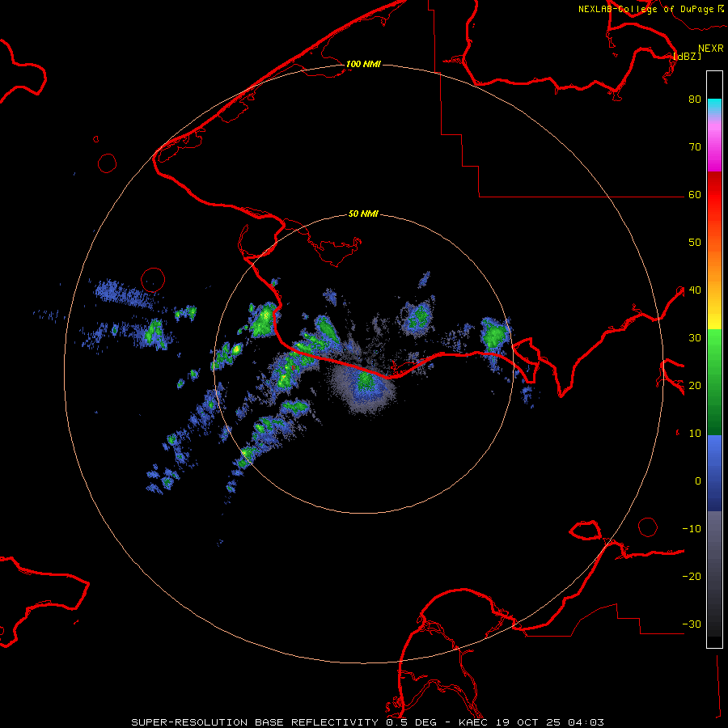Click the 50 NMI range ring label

click(x=363, y=214)
